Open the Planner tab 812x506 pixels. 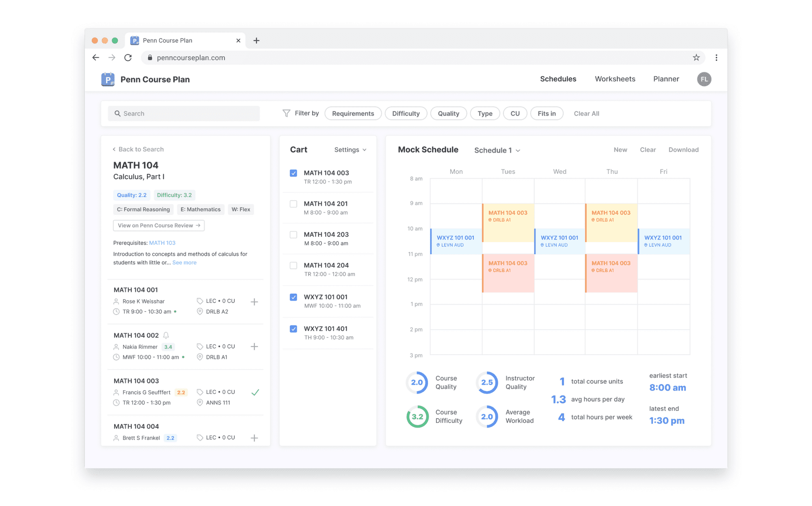[x=666, y=79]
